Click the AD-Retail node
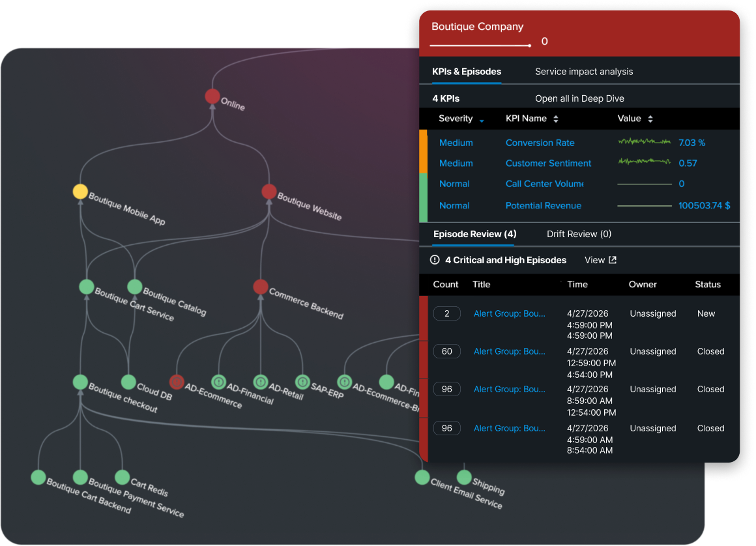The image size is (756, 546). point(260,382)
